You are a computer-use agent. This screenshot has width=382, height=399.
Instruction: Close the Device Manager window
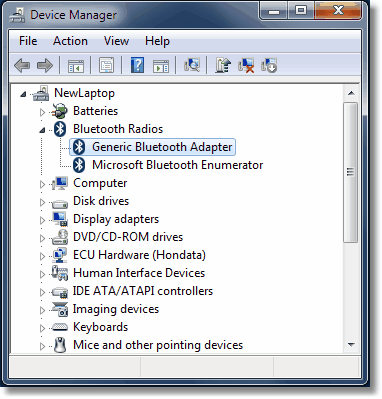click(x=338, y=11)
